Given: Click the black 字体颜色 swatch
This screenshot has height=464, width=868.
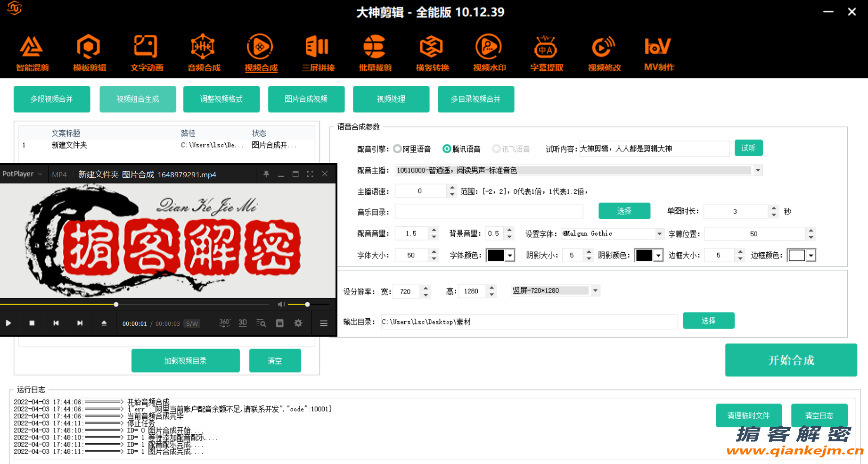Looking at the screenshot, I should click(496, 255).
